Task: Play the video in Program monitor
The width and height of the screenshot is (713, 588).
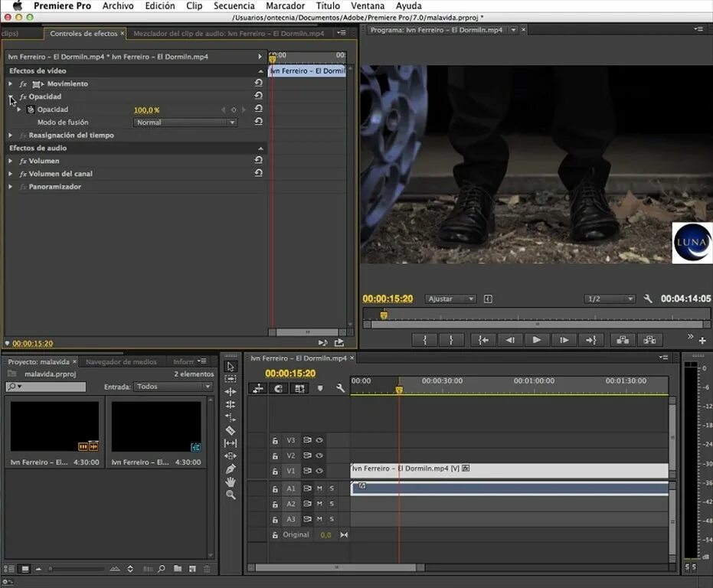Action: tap(536, 340)
